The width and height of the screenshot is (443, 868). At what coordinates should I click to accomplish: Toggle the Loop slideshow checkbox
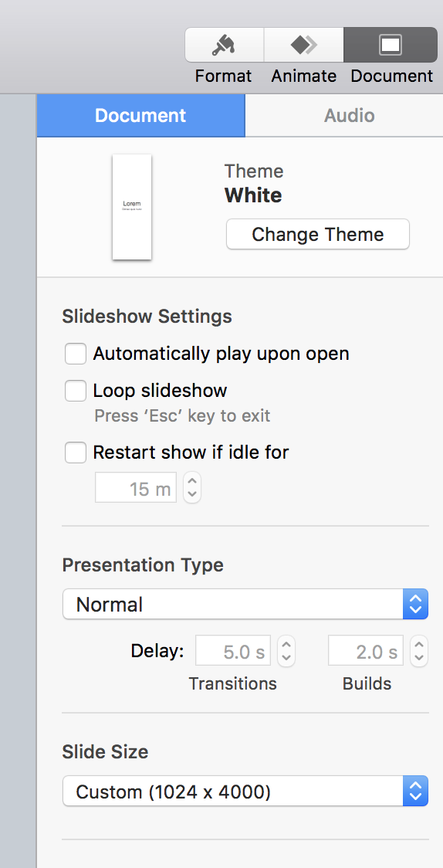pyautogui.click(x=76, y=391)
